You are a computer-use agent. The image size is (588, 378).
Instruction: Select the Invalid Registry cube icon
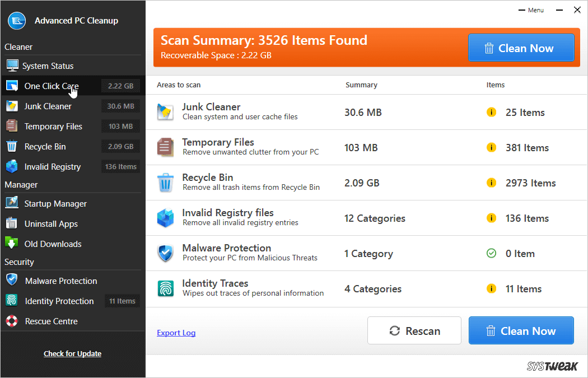pos(11,166)
